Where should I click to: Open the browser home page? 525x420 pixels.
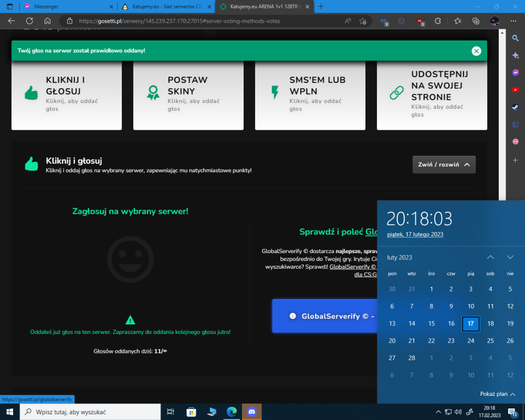(x=48, y=21)
